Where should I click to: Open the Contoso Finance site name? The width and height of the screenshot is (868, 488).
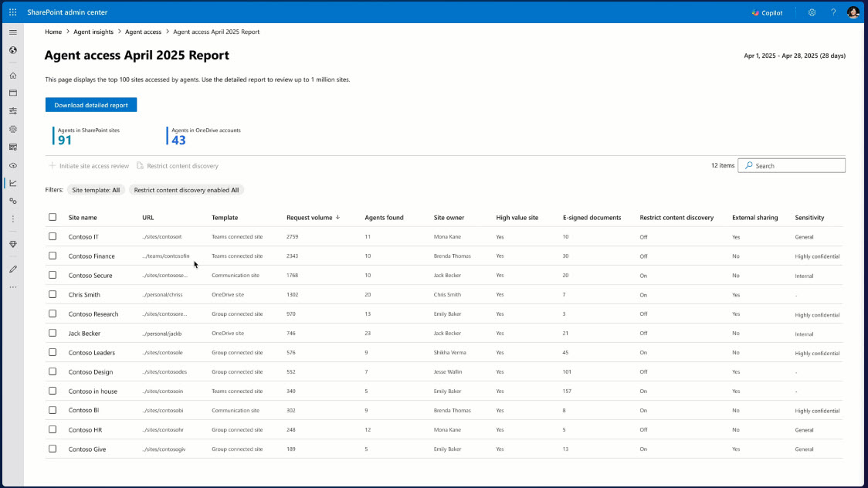point(91,256)
